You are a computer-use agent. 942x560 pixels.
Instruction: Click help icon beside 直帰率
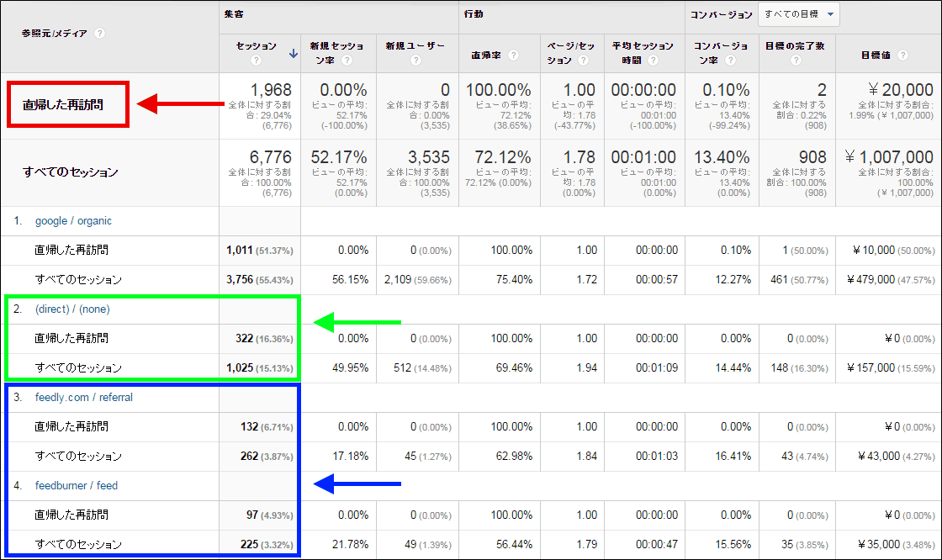tap(513, 55)
